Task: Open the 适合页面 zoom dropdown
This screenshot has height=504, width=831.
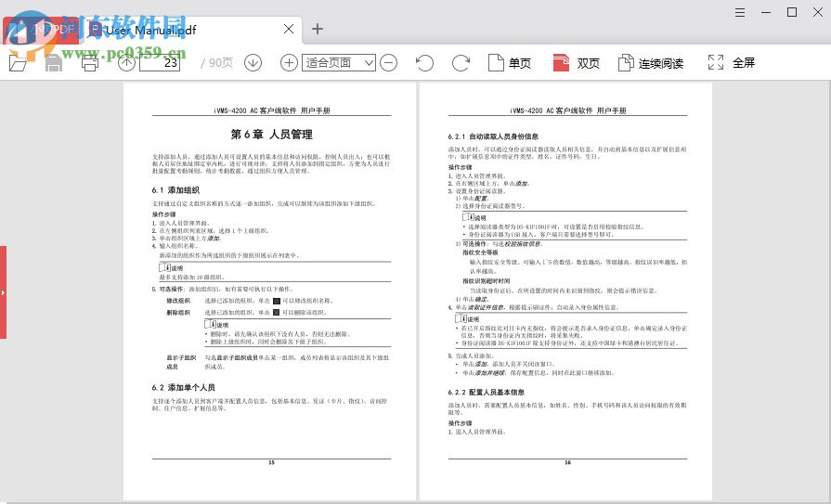Action: click(x=339, y=63)
